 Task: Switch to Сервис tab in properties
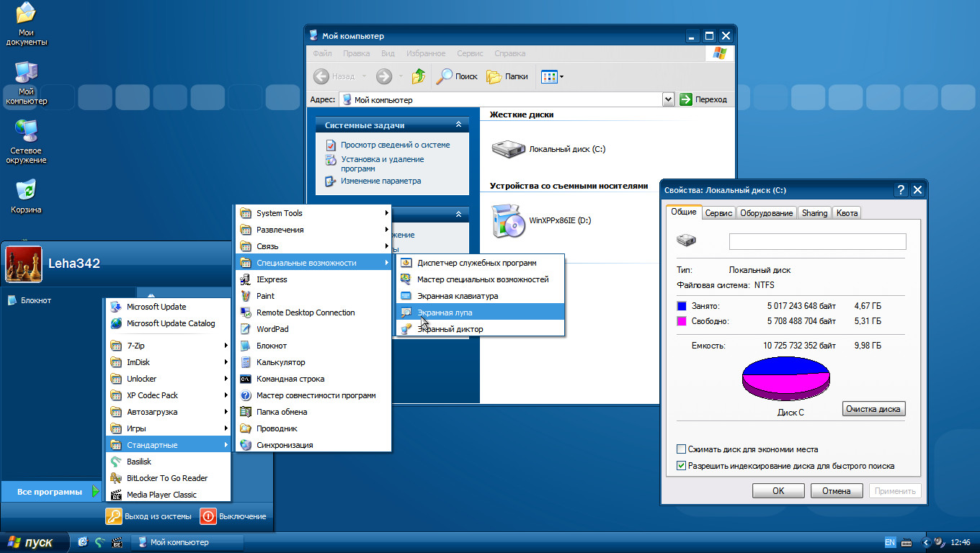pyautogui.click(x=719, y=213)
